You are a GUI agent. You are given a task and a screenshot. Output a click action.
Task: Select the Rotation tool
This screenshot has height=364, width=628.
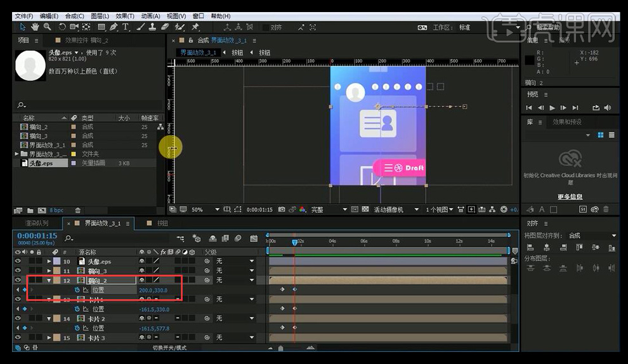tap(62, 27)
